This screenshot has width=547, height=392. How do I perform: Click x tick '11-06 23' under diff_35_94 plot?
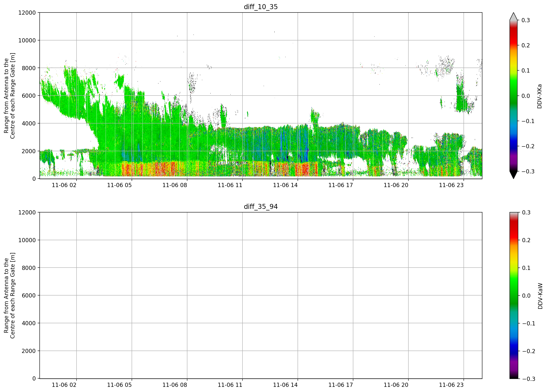pos(451,385)
